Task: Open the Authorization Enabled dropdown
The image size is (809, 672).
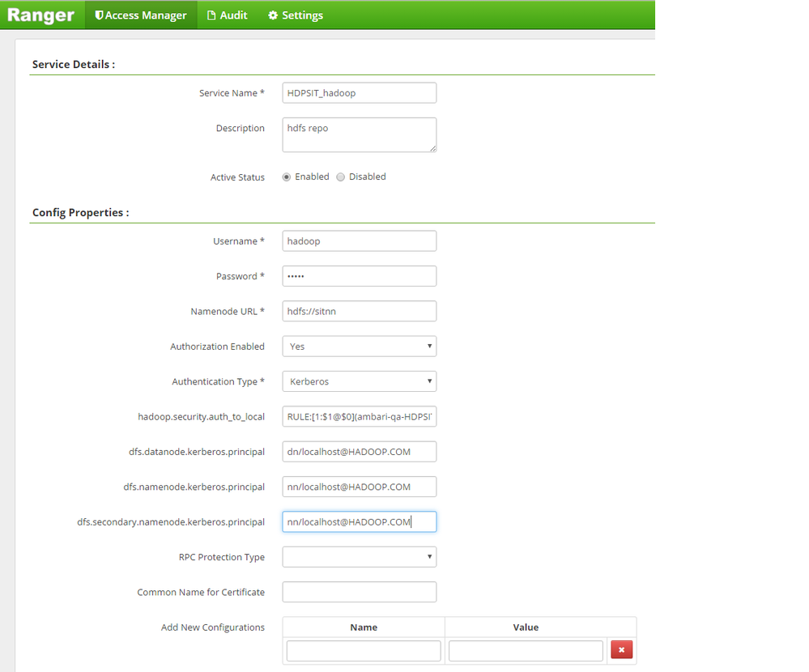Action: (359, 346)
